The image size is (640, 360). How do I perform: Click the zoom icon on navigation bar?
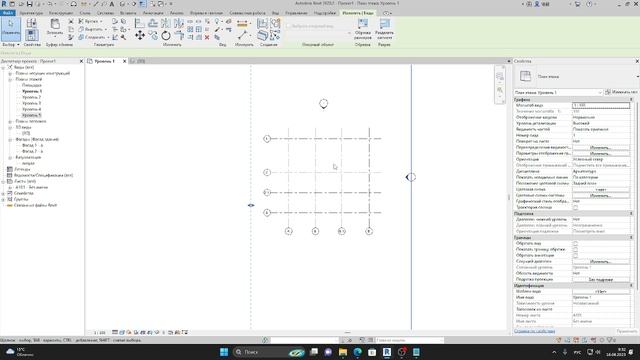[x=500, y=90]
